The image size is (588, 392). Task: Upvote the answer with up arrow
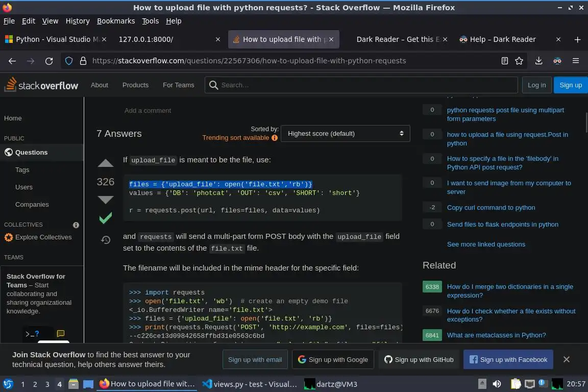click(105, 163)
